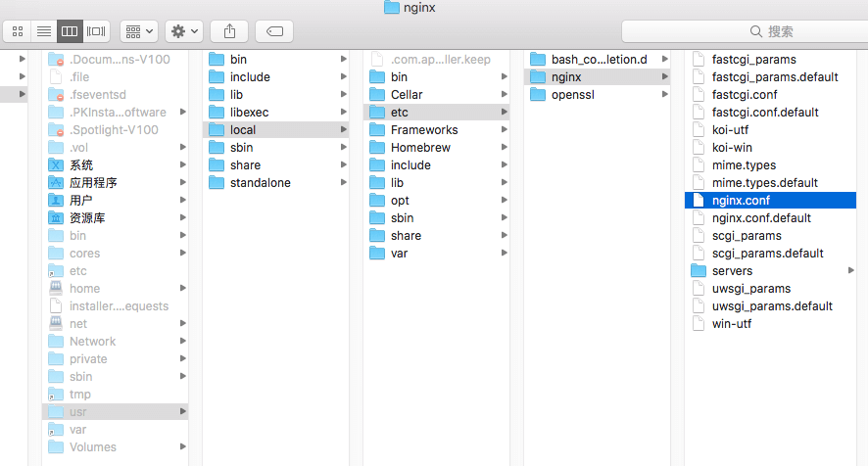868x466 pixels.
Task: Expand the standalone folder arrow
Action: pyautogui.click(x=344, y=183)
